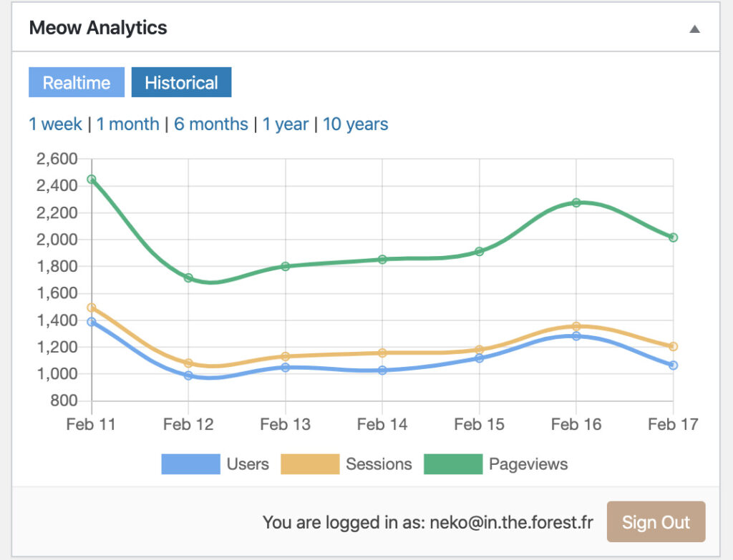
Task: Show the 10 years range
Action: 356,124
